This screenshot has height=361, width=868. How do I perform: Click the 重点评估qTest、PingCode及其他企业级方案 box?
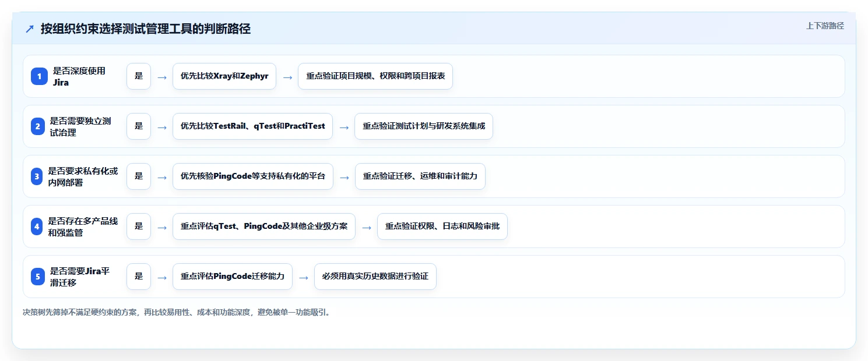click(264, 226)
